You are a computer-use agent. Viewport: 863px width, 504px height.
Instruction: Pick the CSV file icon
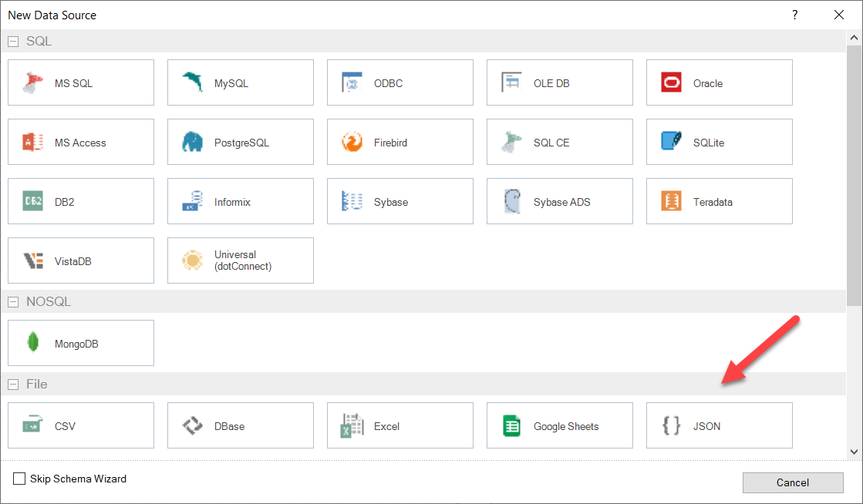(32, 425)
